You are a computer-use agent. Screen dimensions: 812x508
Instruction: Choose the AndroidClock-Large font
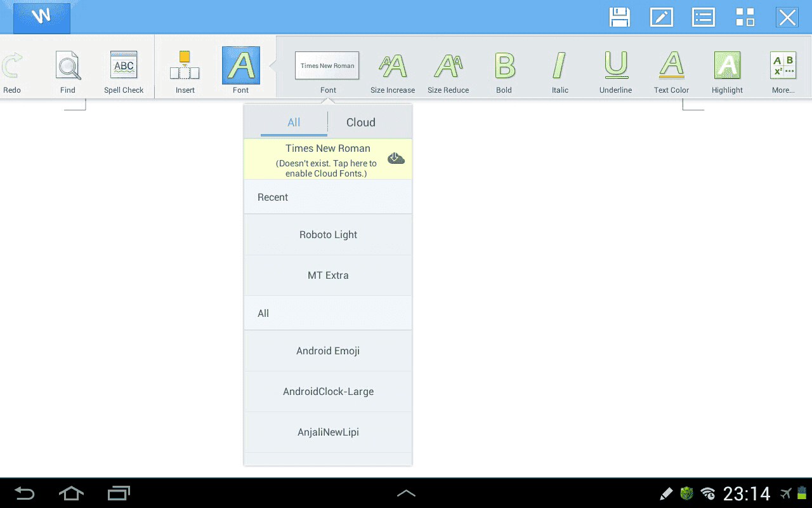(328, 392)
